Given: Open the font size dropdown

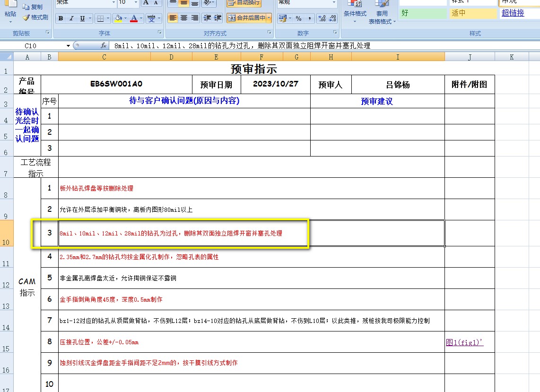Looking at the screenshot, I should 136,2.
